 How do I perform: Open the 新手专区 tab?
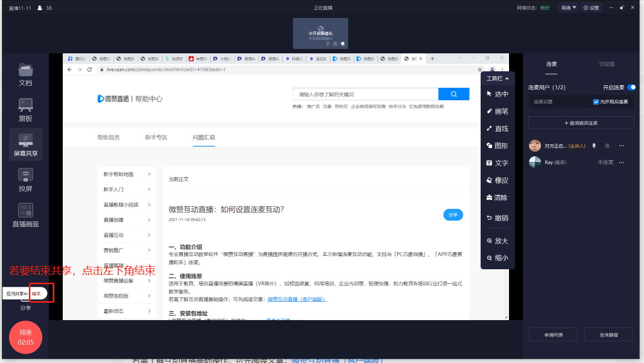pos(156,137)
